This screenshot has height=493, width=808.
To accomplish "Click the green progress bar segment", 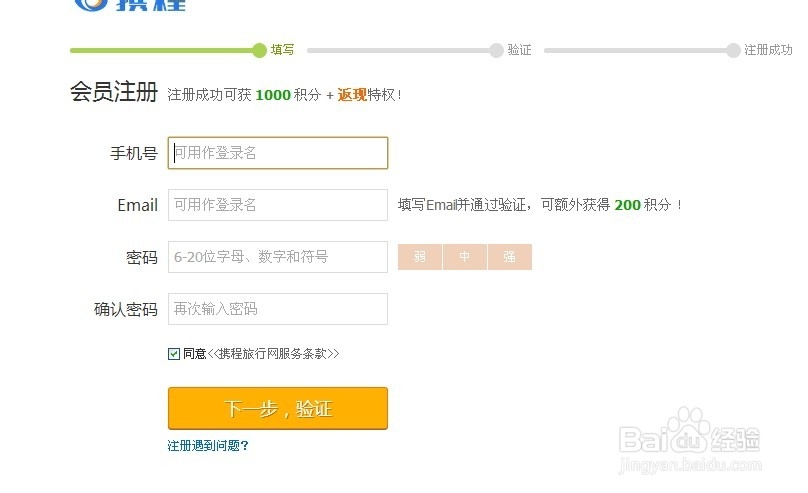I will click(x=160, y=50).
